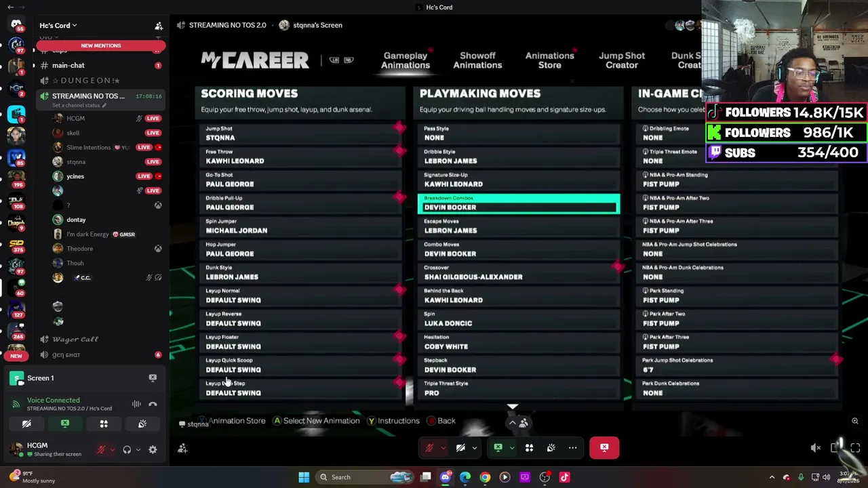Open Discord direct messages home icon
The width and height of the screenshot is (868, 488).
[16, 25]
